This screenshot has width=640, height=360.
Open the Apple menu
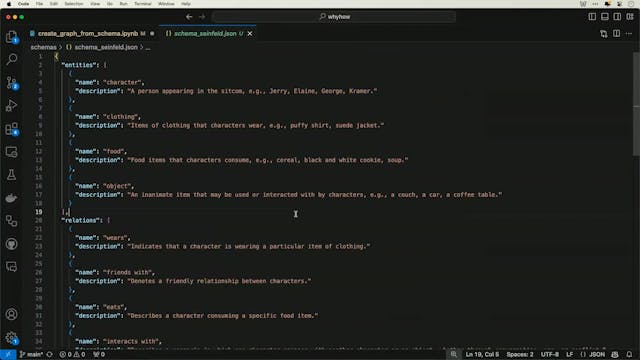[9, 4]
